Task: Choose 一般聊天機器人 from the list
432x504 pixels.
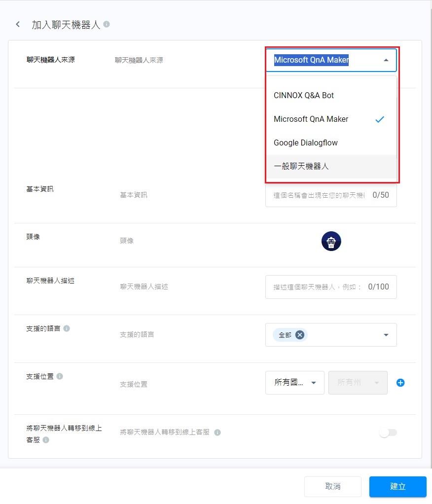Action: 331,167
